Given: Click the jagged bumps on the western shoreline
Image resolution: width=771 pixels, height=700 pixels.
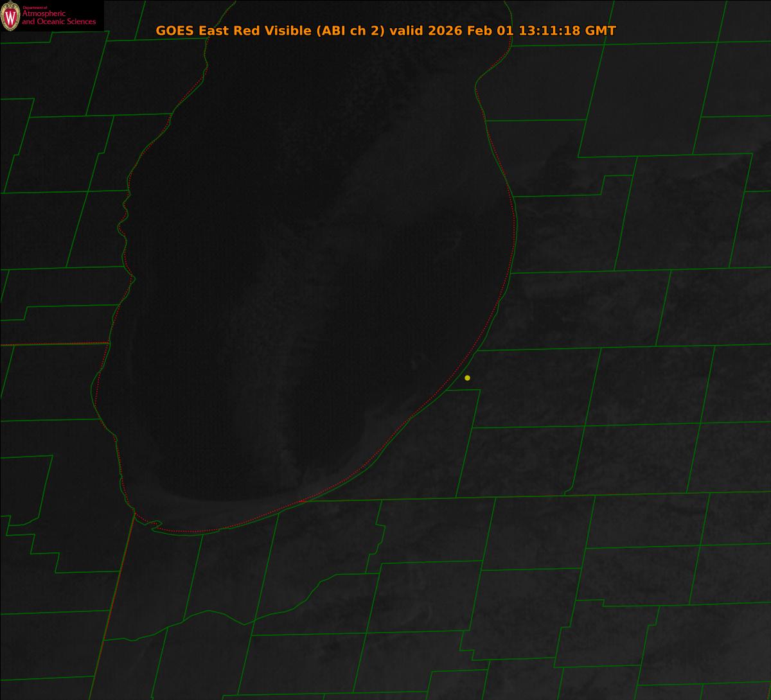Looking at the screenshot, I should [x=123, y=218].
